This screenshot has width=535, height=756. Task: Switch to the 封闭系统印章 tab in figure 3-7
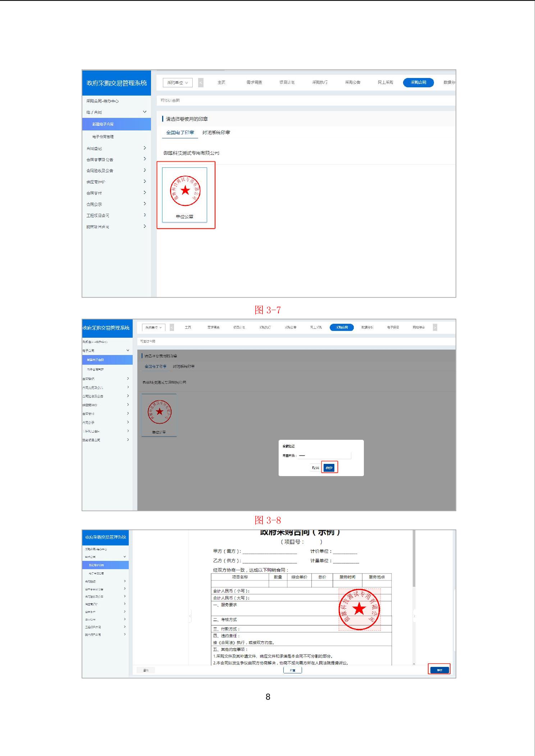coord(216,133)
